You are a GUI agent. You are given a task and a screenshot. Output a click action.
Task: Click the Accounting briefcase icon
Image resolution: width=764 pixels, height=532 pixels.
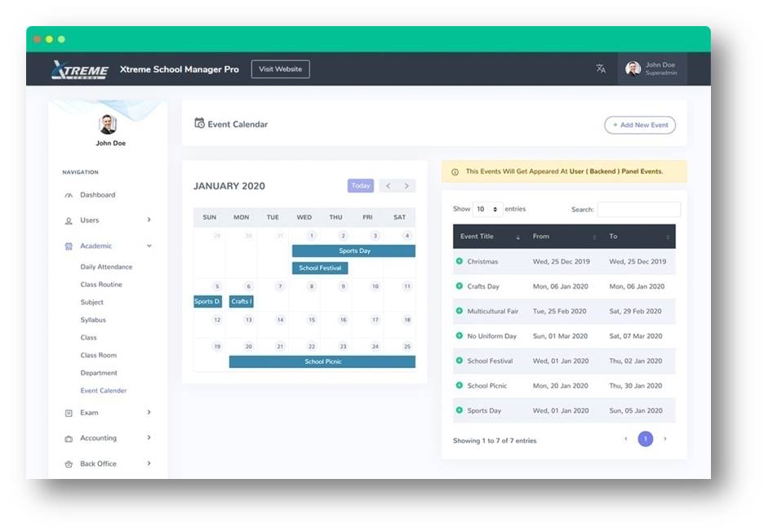tap(69, 439)
